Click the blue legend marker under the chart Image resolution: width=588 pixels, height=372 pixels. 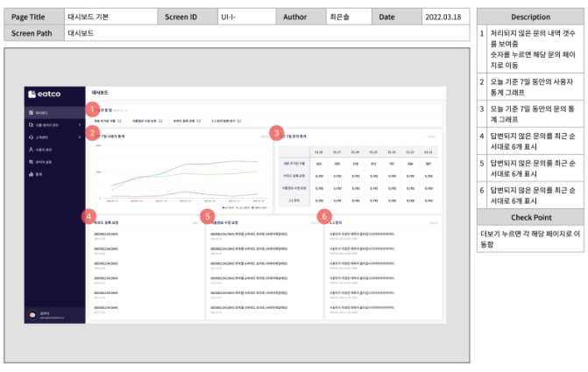pos(223,207)
